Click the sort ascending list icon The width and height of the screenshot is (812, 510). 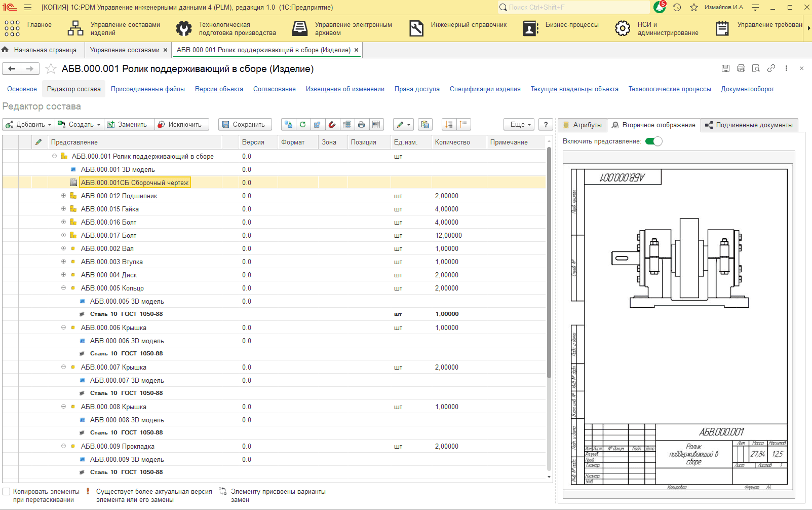click(449, 124)
